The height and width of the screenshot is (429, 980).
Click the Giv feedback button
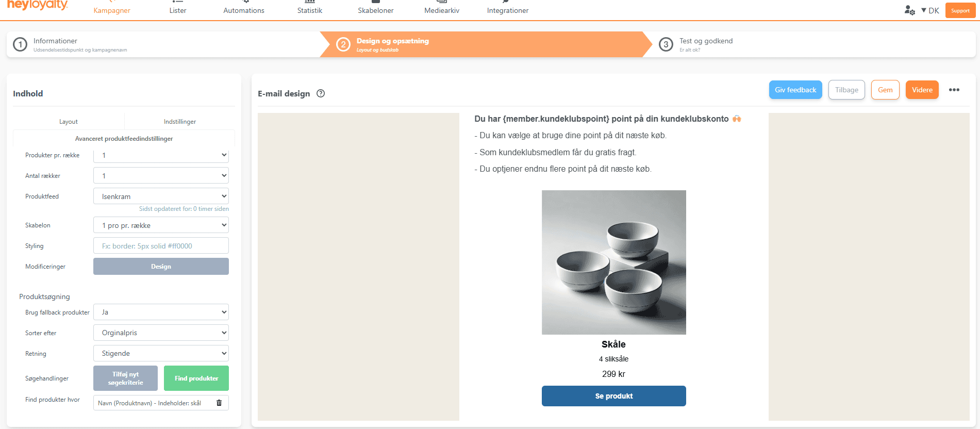pos(795,90)
